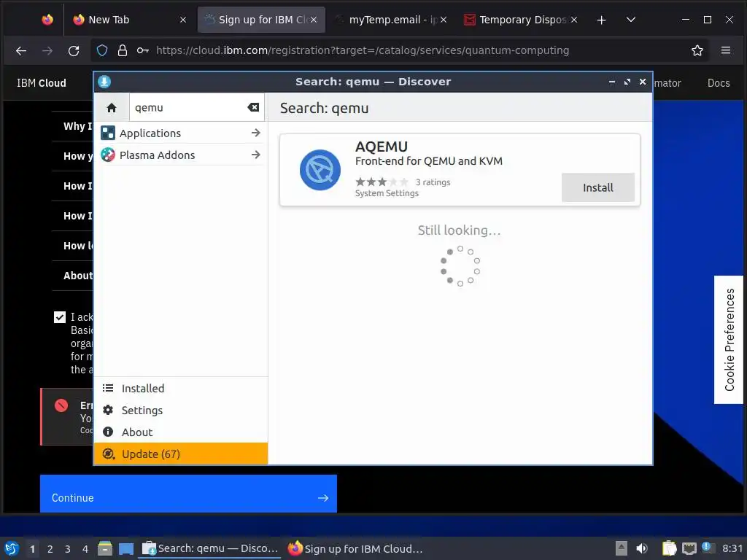Click the update notifier tray icon
Viewport: 747px width, 560px height.
click(708, 548)
